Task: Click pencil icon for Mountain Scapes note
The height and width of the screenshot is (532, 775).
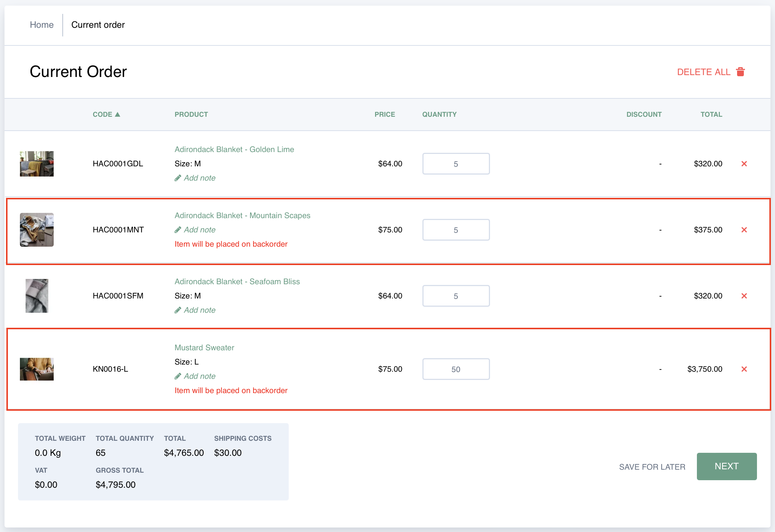Action: pyautogui.click(x=178, y=230)
